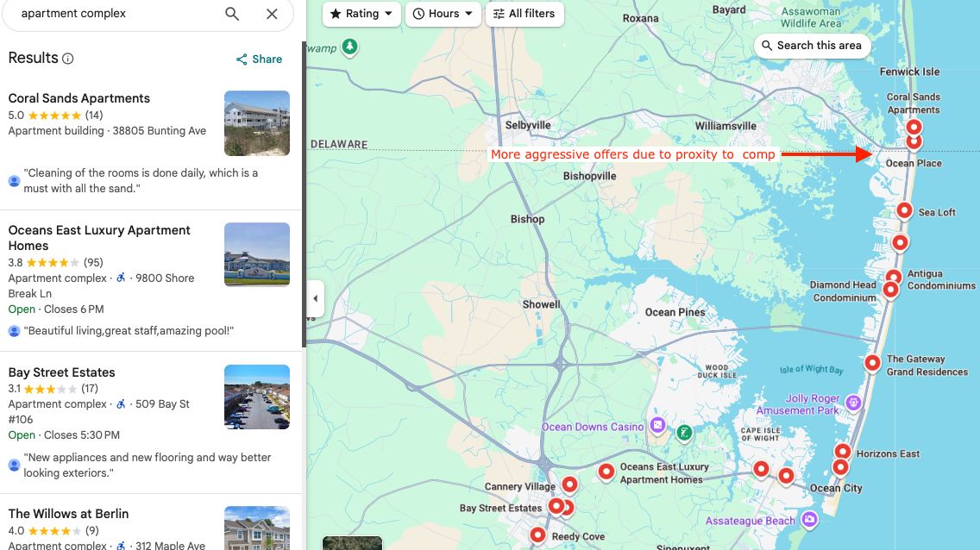Open Bay Street Estates listing
The image size is (980, 550).
click(x=61, y=372)
